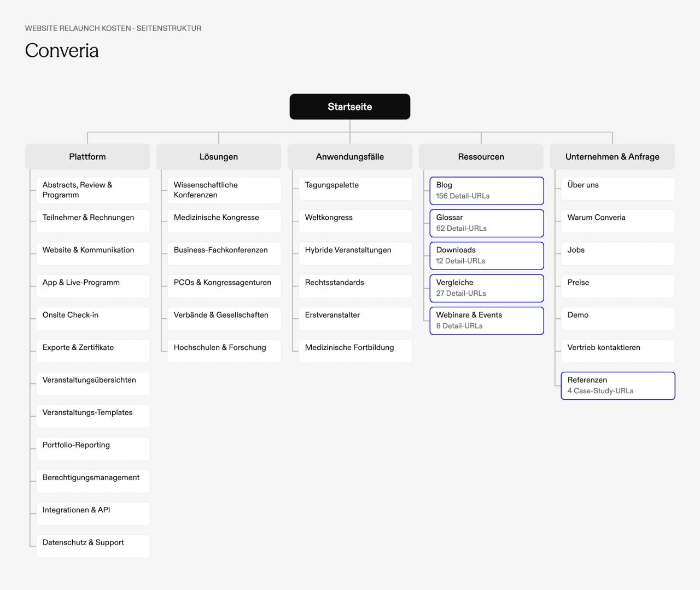Click Demo node

point(618,319)
